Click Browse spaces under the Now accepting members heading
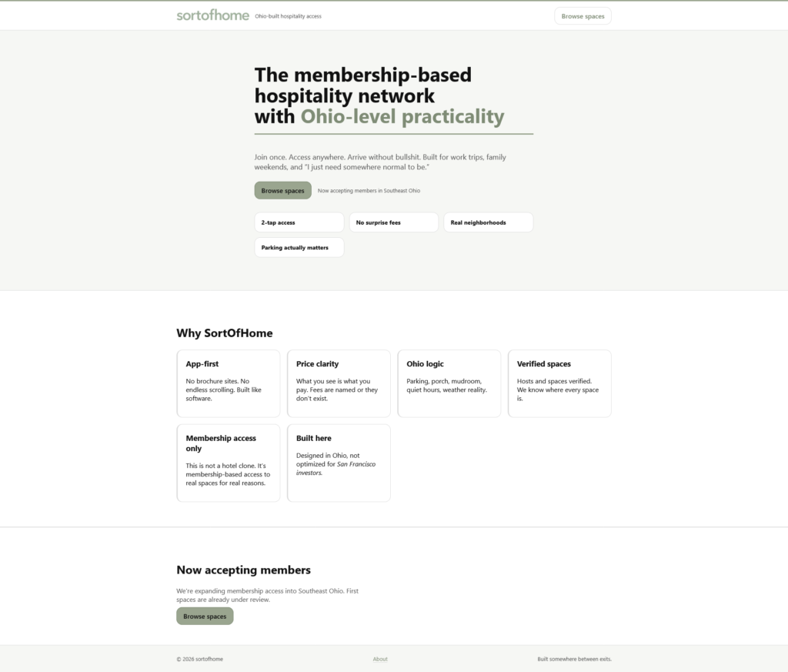Image resolution: width=788 pixels, height=672 pixels. point(205,616)
